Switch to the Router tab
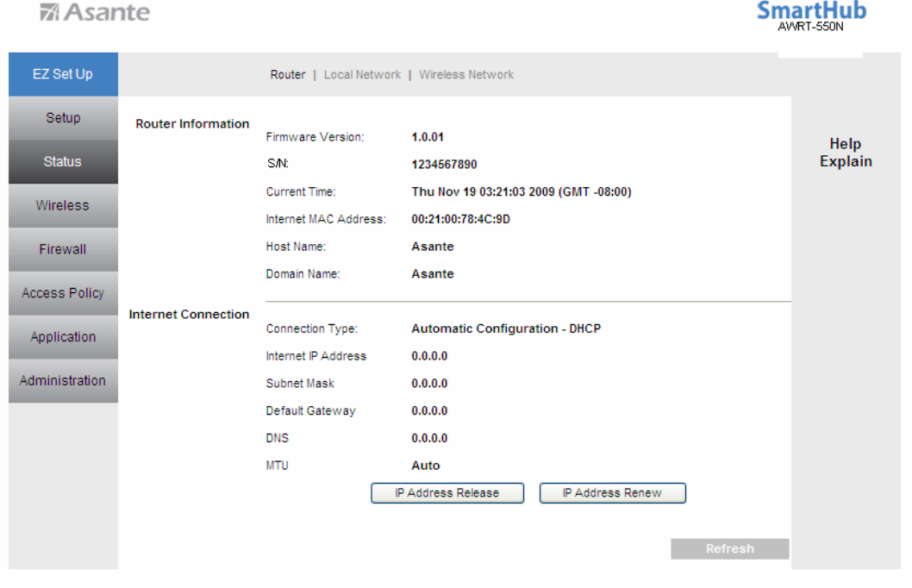This screenshot has width=912, height=588. [x=287, y=75]
